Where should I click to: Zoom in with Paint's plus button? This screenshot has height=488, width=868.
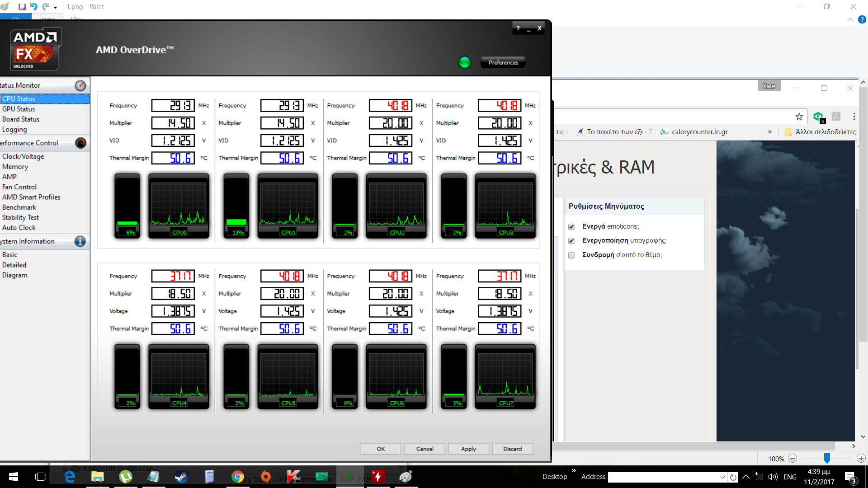point(861,458)
